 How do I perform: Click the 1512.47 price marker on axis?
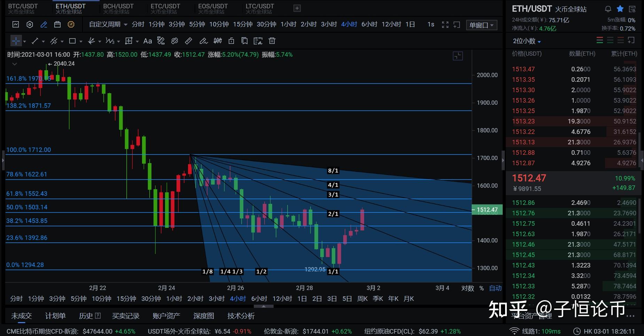(x=487, y=210)
